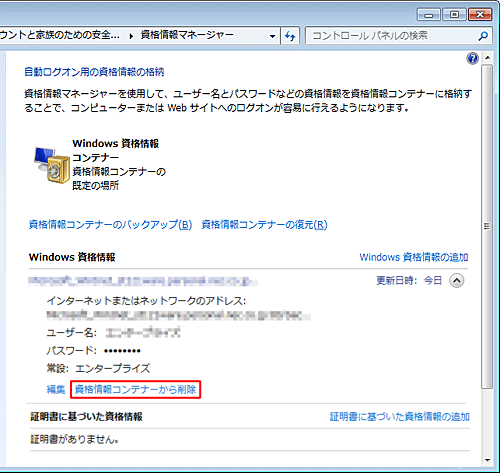500x473 pixels.
Task: Click the blurred credential entry name
Action: [x=143, y=281]
